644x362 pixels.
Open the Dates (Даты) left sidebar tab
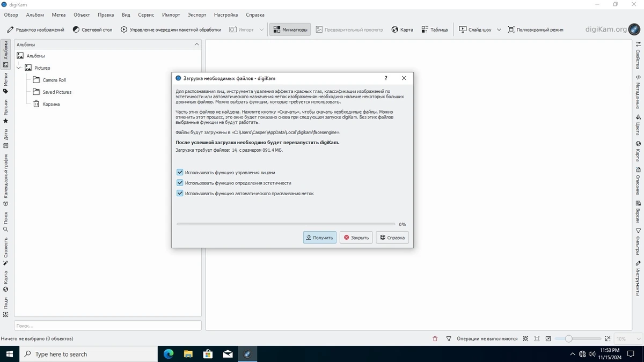click(6, 138)
